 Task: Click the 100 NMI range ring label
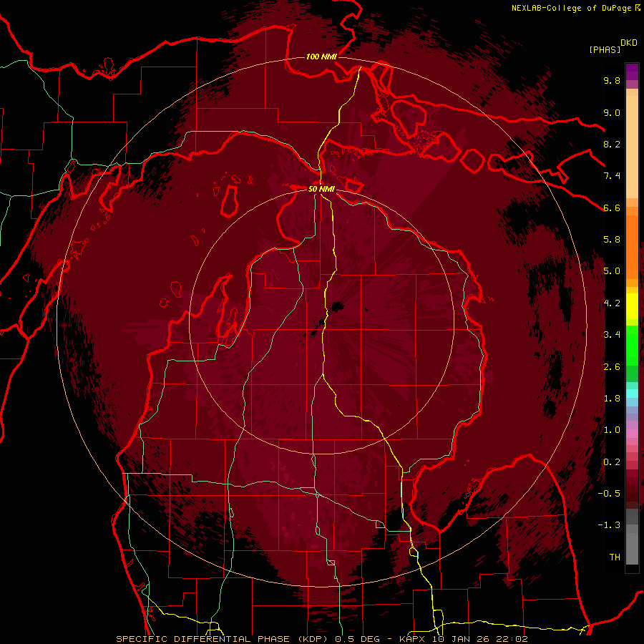pos(321,57)
